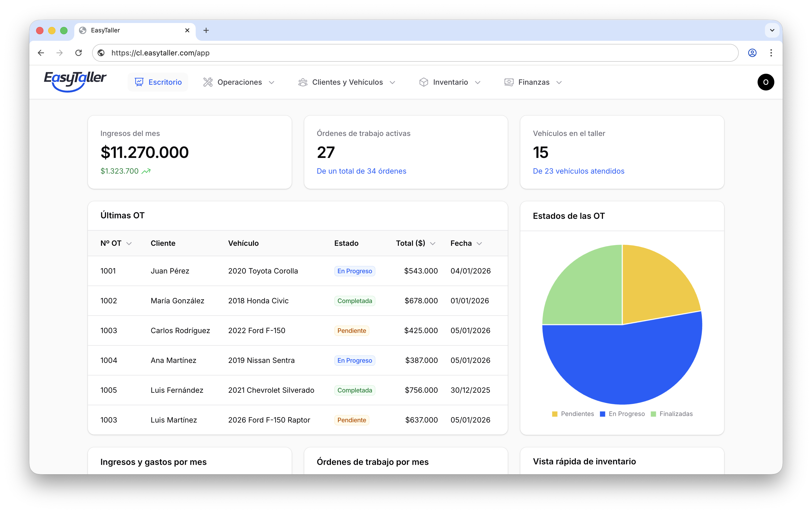Click 'De 23 vehículos atendidos' link
Viewport: 812px width, 513px height.
pos(578,171)
